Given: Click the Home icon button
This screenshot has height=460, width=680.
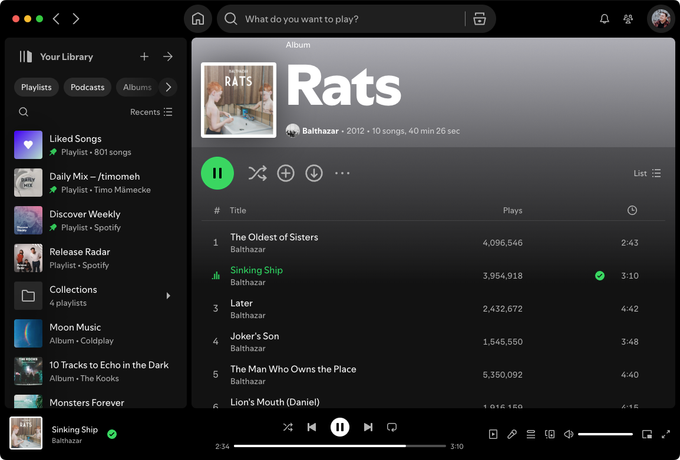Looking at the screenshot, I should click(198, 19).
